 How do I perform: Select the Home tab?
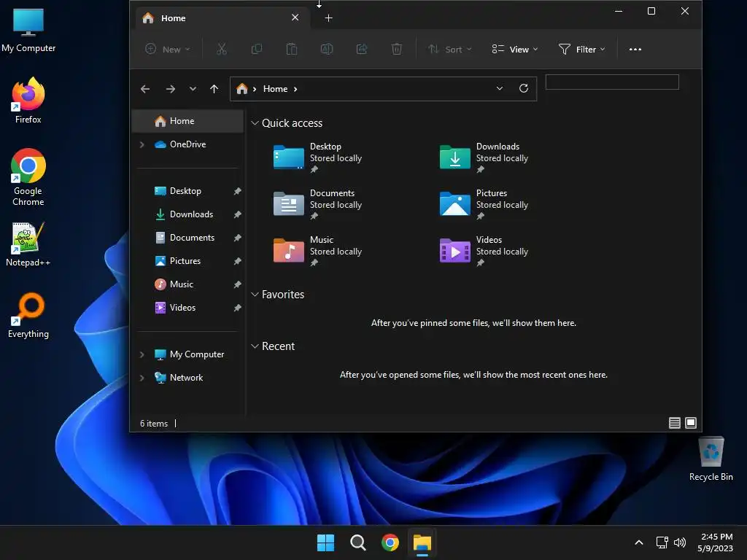point(222,18)
